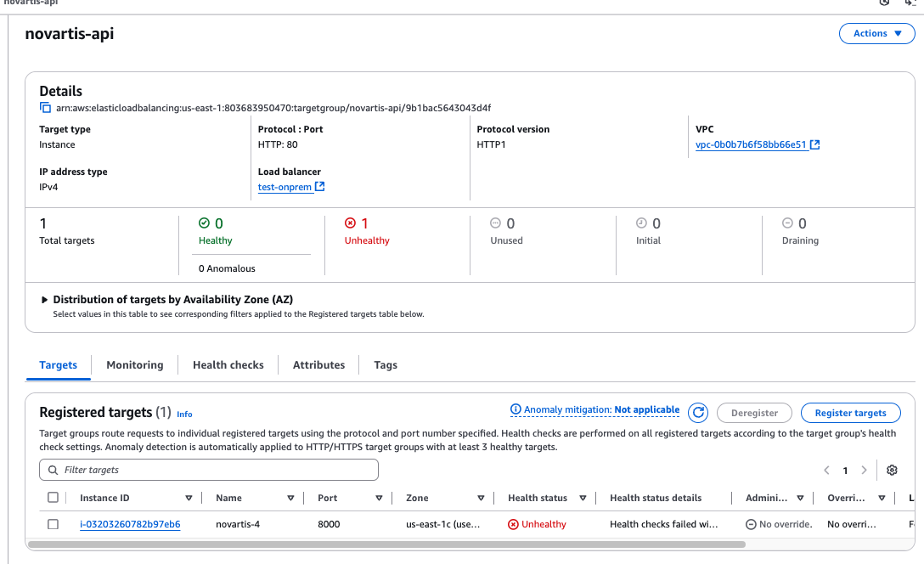
Task: Sort by Override details column arrow
Action: 882,498
